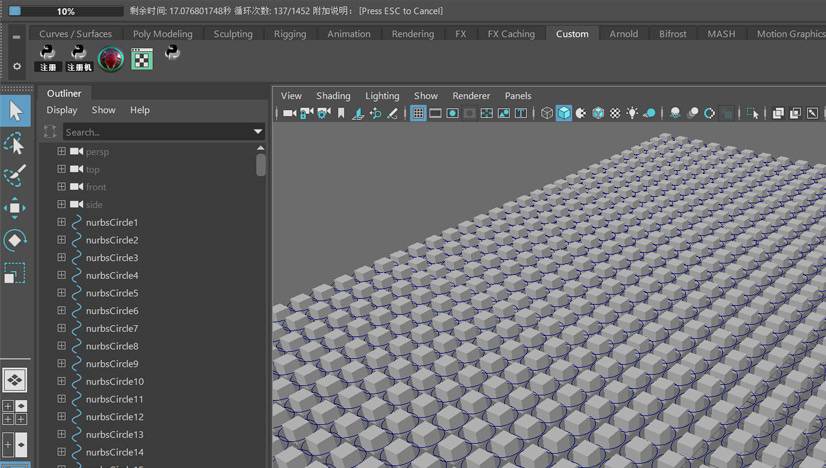826x468 pixels.
Task: Select nurbsCircle7 in the Outliner
Action: [x=112, y=328]
